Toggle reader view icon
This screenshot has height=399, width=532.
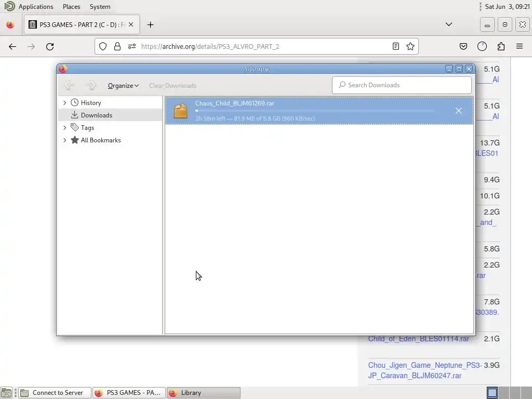click(x=395, y=46)
